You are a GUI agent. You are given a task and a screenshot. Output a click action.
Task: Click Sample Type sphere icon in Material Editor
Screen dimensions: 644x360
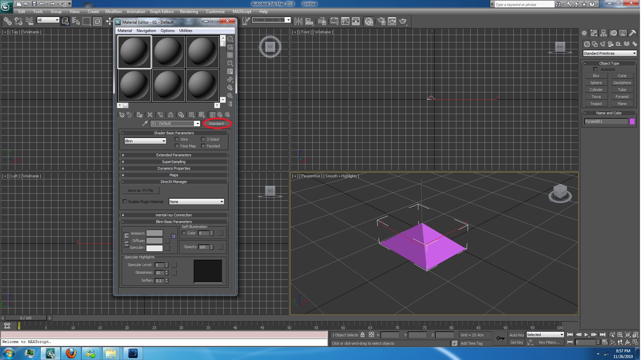coord(230,39)
